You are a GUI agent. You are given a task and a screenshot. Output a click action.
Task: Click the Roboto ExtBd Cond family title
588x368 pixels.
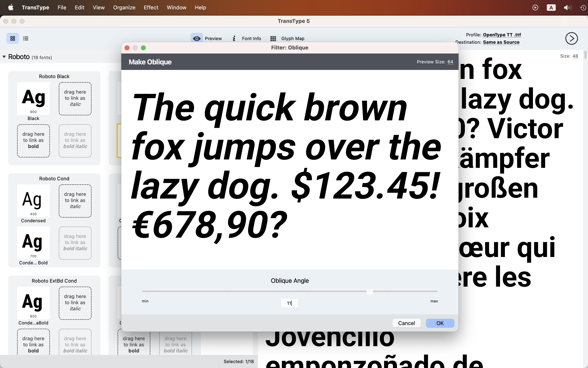click(54, 281)
